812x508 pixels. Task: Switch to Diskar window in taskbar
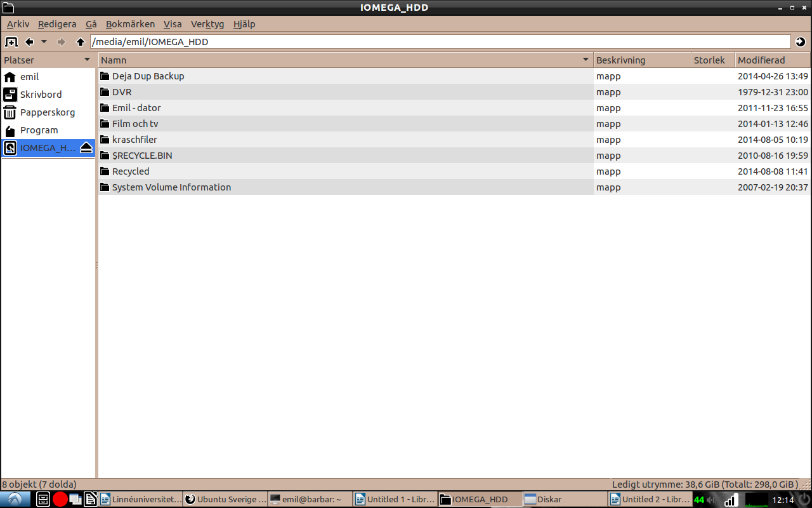click(565, 499)
